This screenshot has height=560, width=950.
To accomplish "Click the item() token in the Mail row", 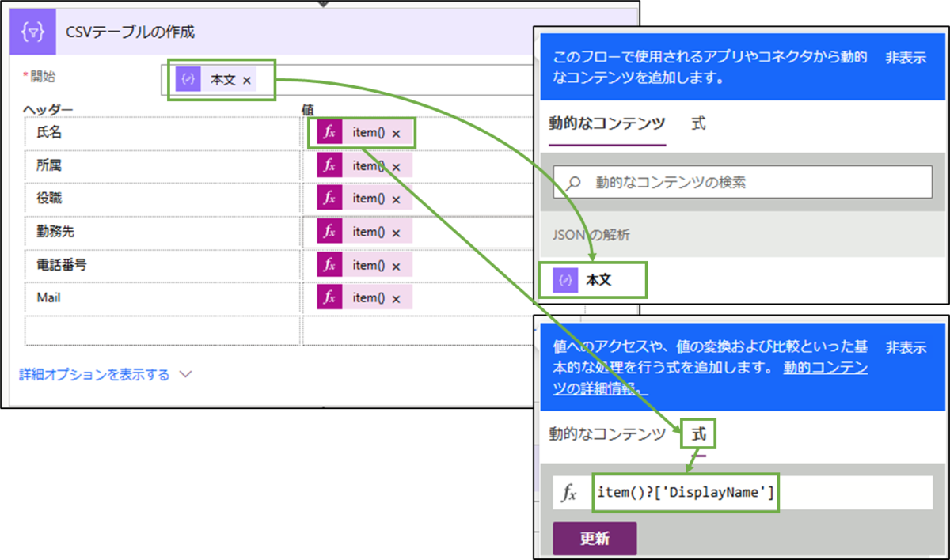I will click(x=365, y=297).
